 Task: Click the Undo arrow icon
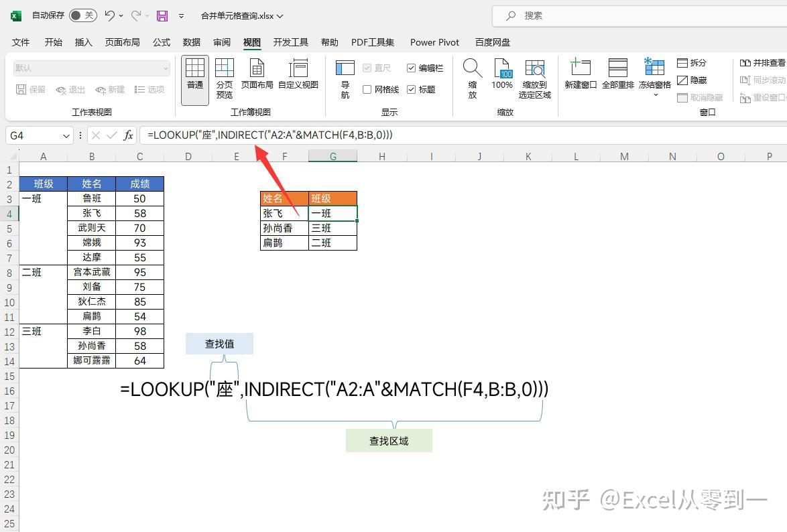coord(109,15)
